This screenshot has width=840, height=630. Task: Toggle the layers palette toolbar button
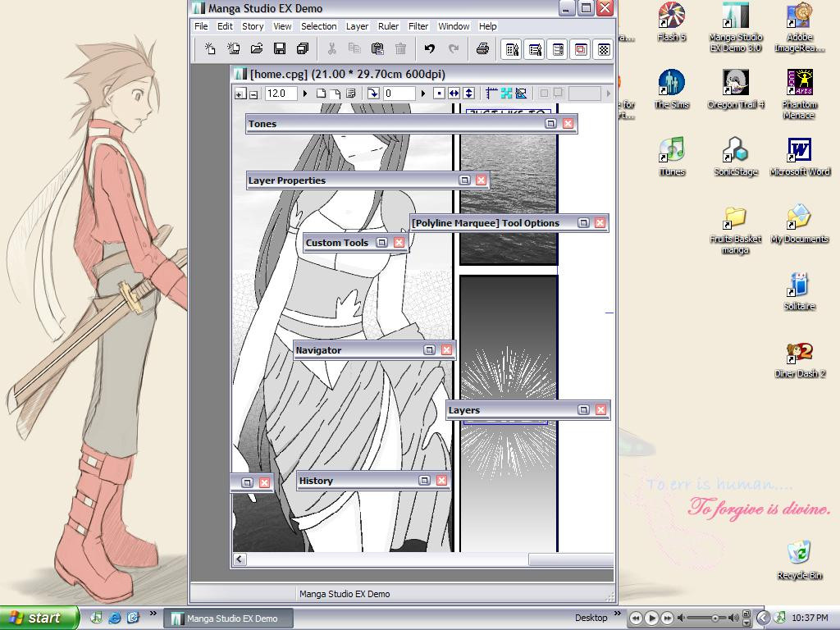point(558,49)
